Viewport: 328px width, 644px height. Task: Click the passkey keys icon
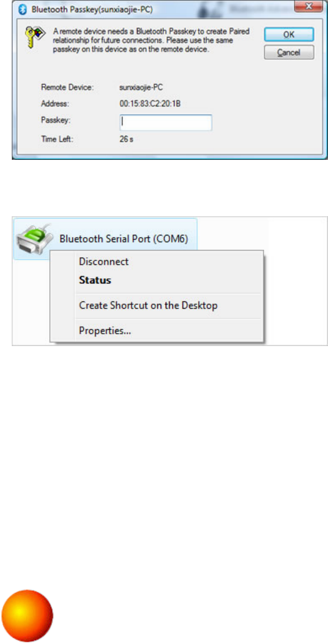coord(35,35)
